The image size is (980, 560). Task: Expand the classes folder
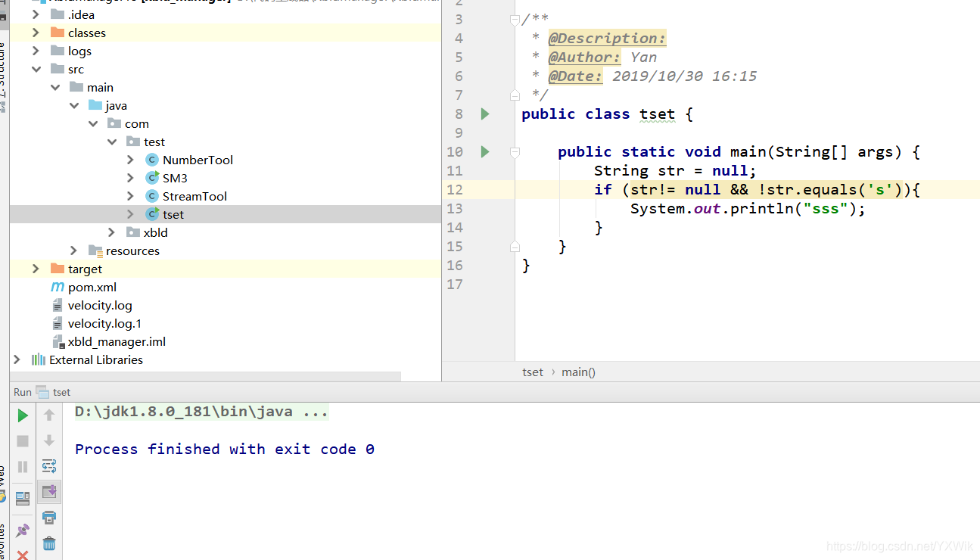(36, 33)
